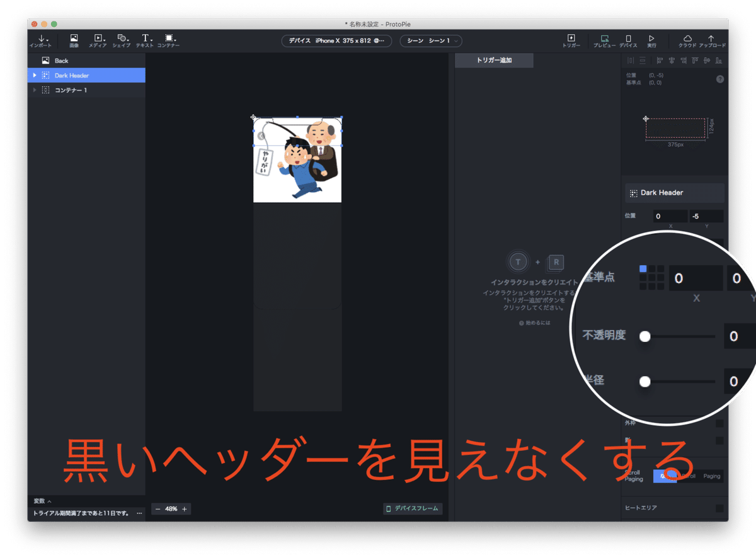Image resolution: width=756 pixels, height=558 pixels.
Task: Toggle the デバイスフレーム device frame button
Action: pos(413,509)
